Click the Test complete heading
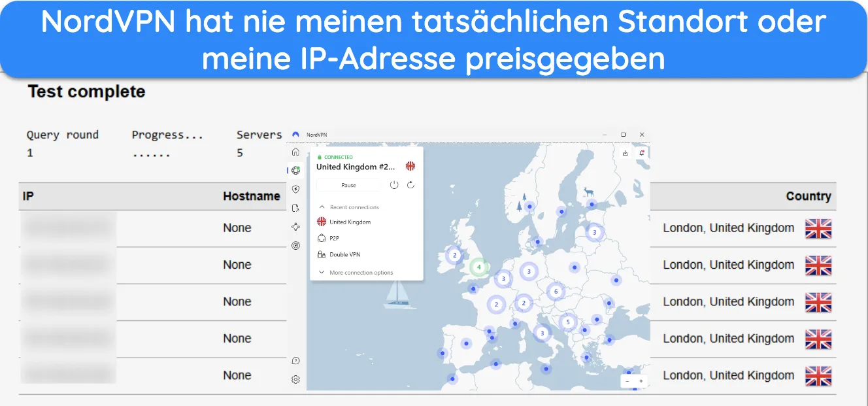 pos(86,92)
